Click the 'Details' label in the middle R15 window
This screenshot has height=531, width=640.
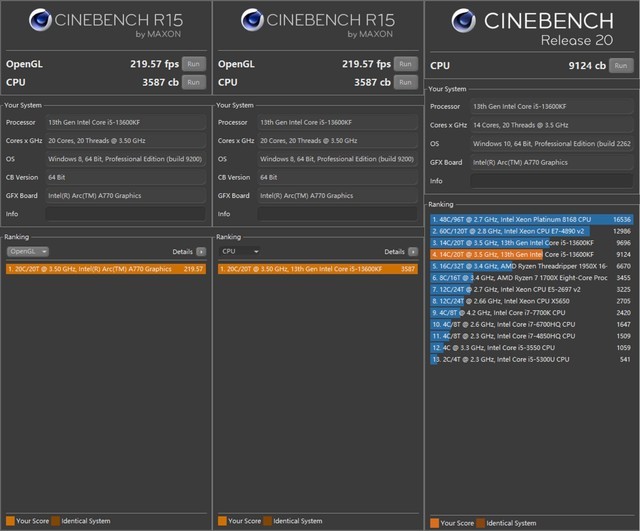[x=394, y=252]
